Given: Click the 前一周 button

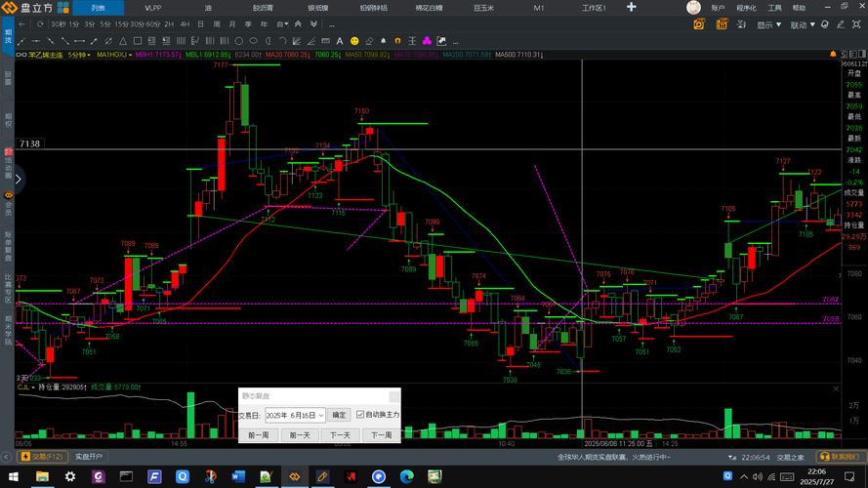Looking at the screenshot, I should [259, 435].
